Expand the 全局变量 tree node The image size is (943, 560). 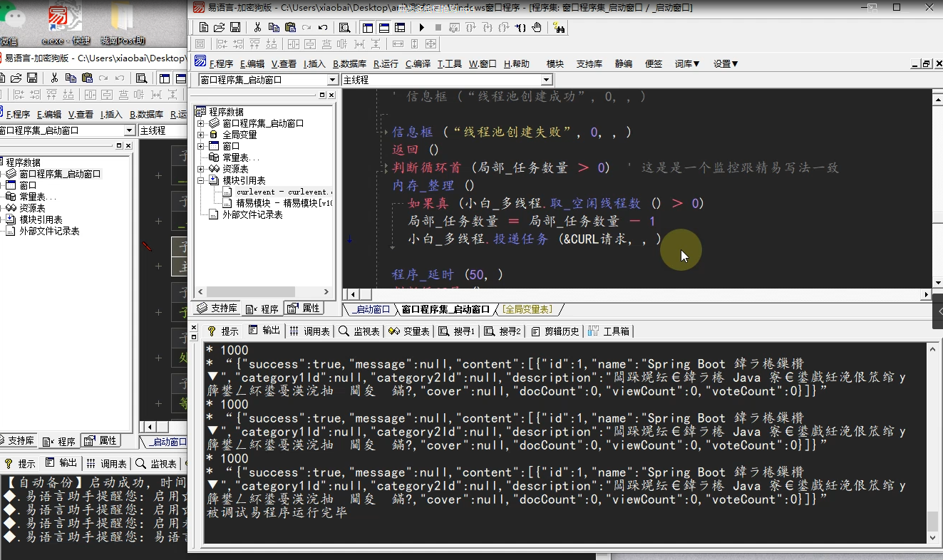coord(201,135)
